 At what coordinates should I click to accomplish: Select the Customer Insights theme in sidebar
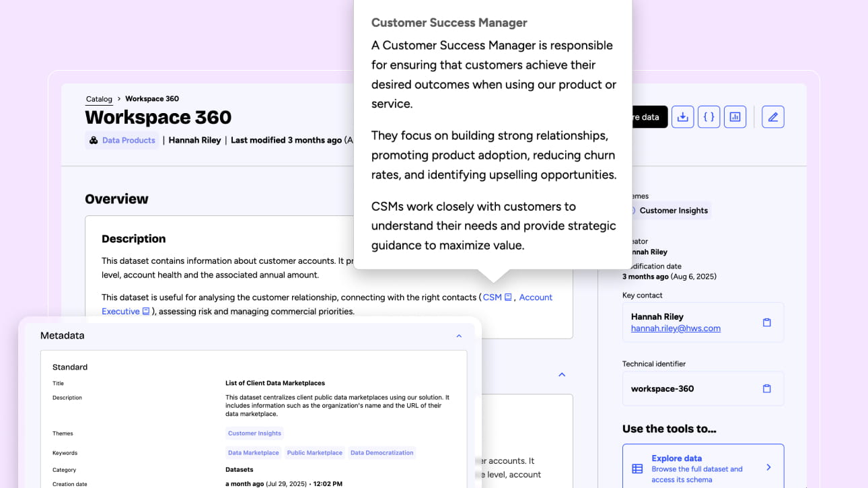pyautogui.click(x=673, y=211)
